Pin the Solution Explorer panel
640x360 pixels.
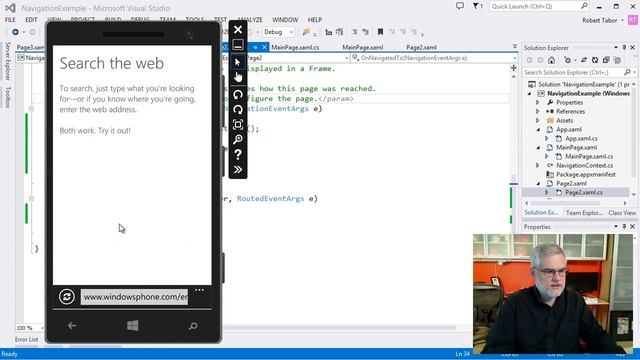pos(624,48)
